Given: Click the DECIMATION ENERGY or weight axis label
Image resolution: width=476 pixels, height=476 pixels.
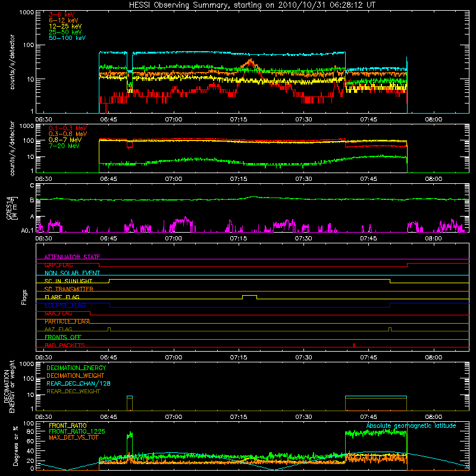Looking at the screenshot, I should pos(9,386).
